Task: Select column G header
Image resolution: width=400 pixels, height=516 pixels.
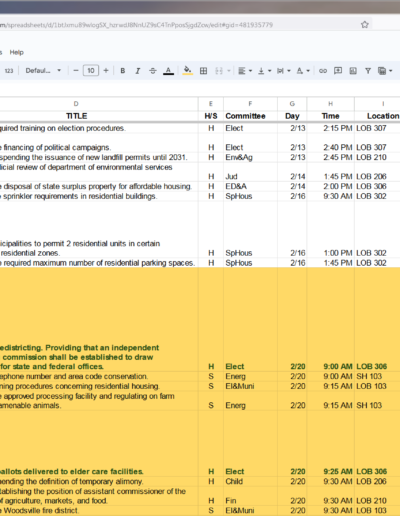Action: click(292, 104)
